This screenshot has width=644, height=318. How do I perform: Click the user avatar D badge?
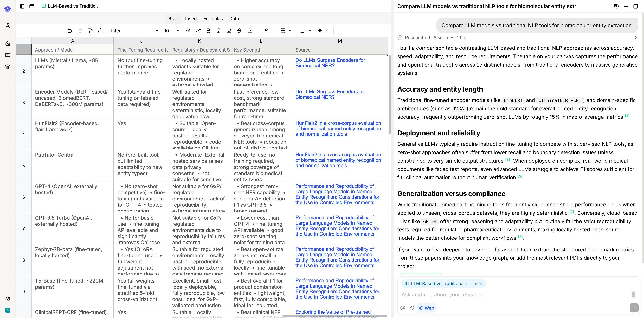point(8,310)
